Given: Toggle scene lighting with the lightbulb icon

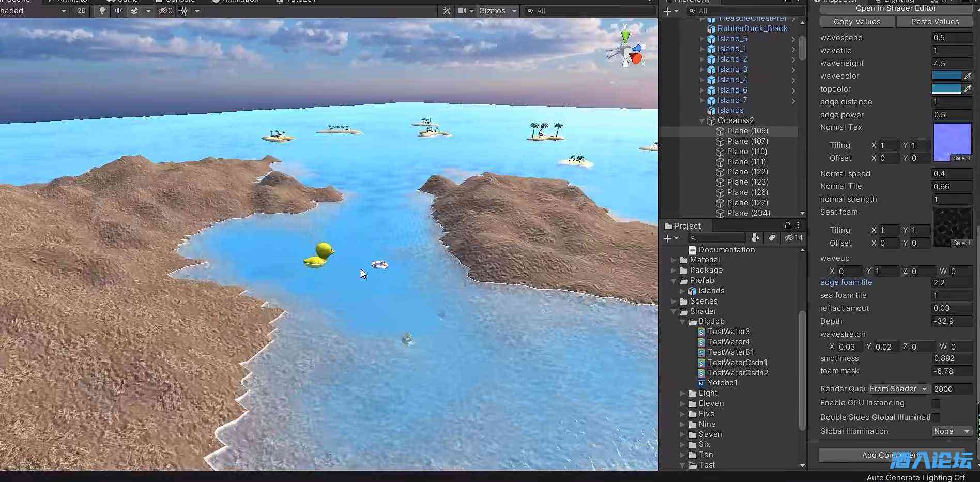Looking at the screenshot, I should pyautogui.click(x=102, y=11).
